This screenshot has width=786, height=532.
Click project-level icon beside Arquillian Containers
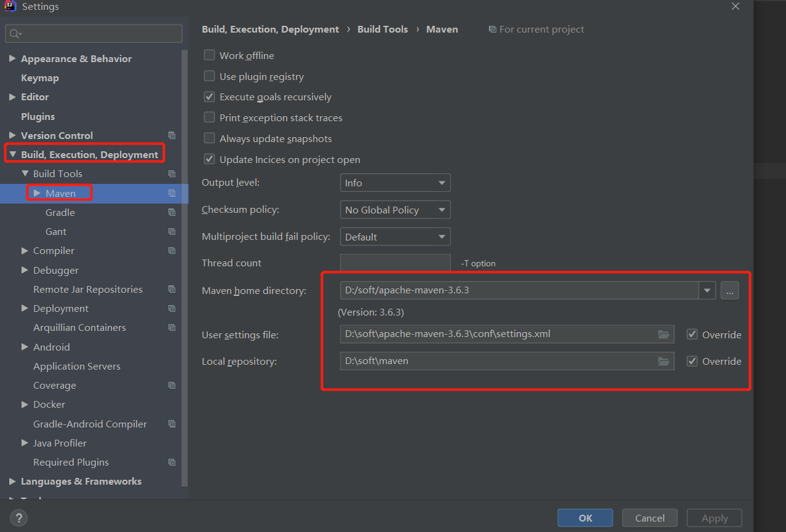point(172,327)
